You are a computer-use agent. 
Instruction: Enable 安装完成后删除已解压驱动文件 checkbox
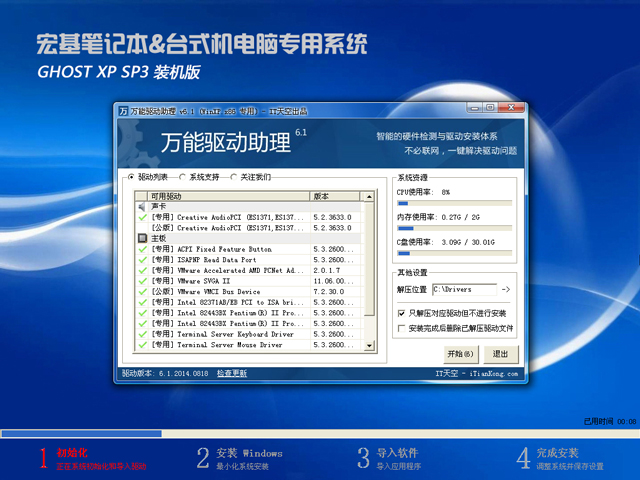tap(401, 327)
